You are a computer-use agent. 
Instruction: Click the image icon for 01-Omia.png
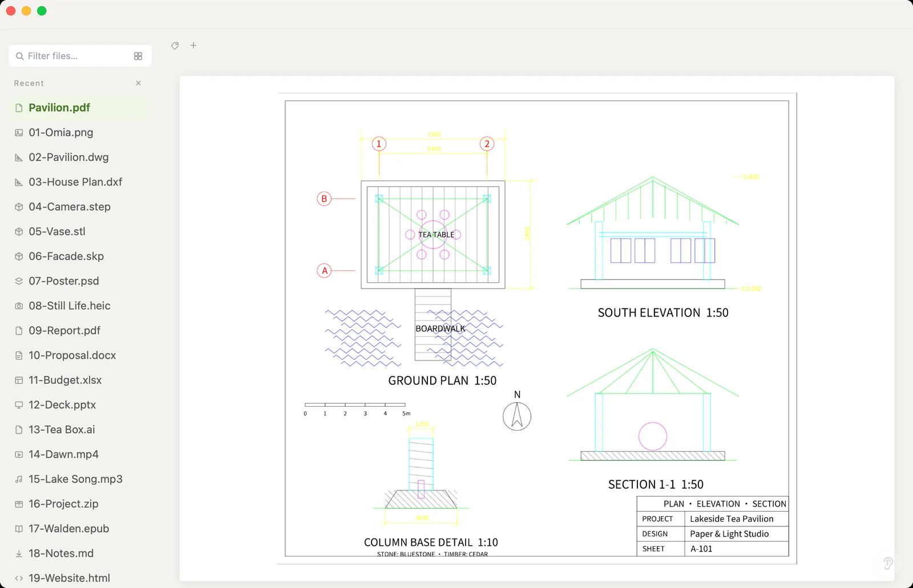[x=19, y=132]
